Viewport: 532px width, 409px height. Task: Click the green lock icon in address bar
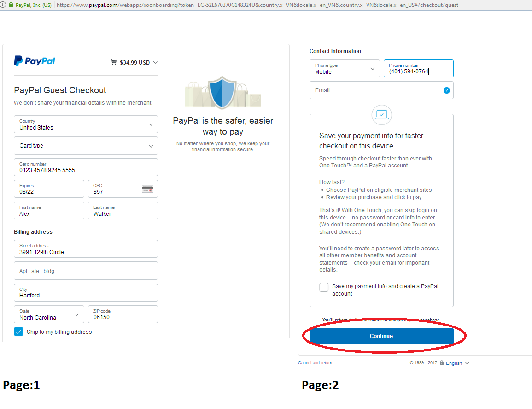pos(11,5)
